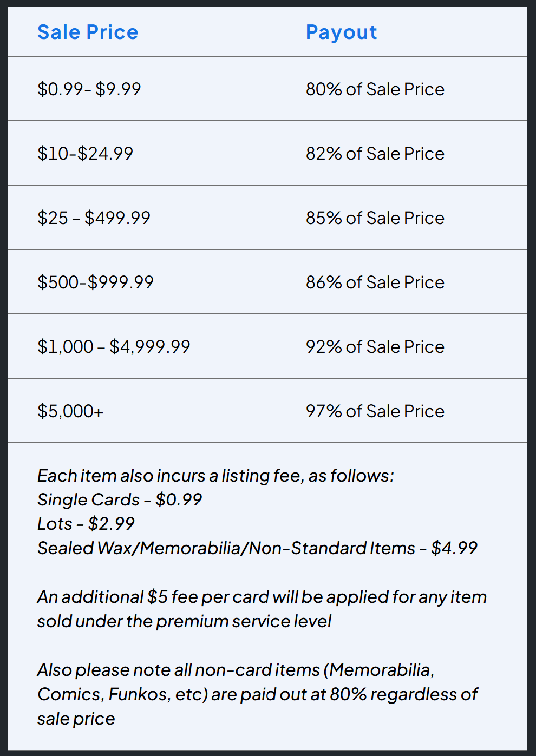The width and height of the screenshot is (536, 756).
Task: Click the listing fee intro sentence
Action: (x=215, y=476)
